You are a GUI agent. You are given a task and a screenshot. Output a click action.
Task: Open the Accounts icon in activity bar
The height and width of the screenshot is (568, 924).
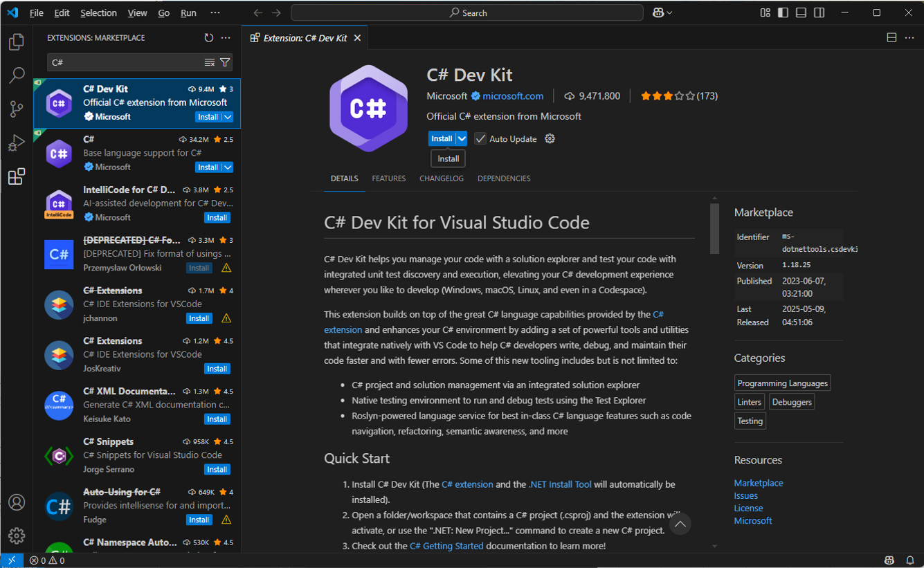pos(17,502)
